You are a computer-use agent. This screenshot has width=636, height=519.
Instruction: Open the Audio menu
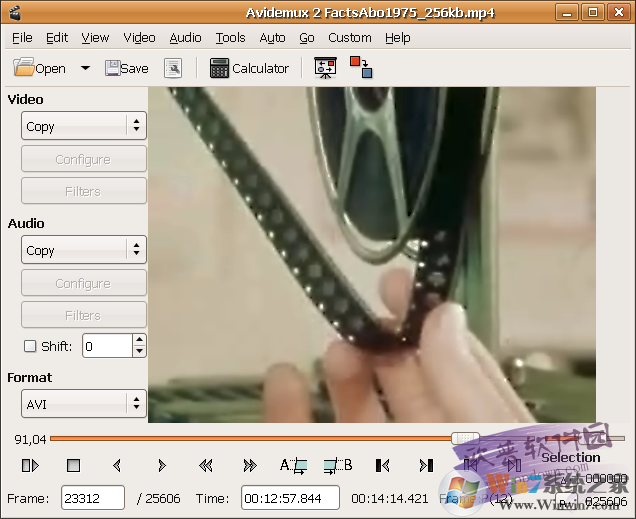(x=185, y=38)
